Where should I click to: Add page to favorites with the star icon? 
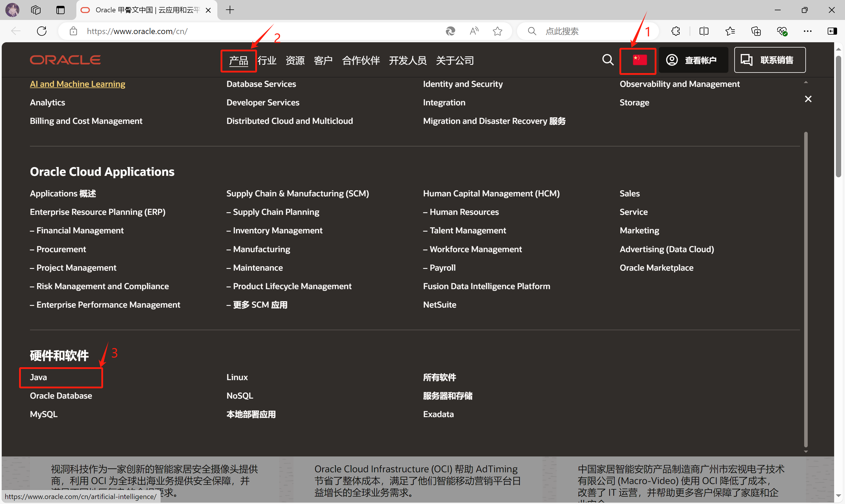[498, 31]
